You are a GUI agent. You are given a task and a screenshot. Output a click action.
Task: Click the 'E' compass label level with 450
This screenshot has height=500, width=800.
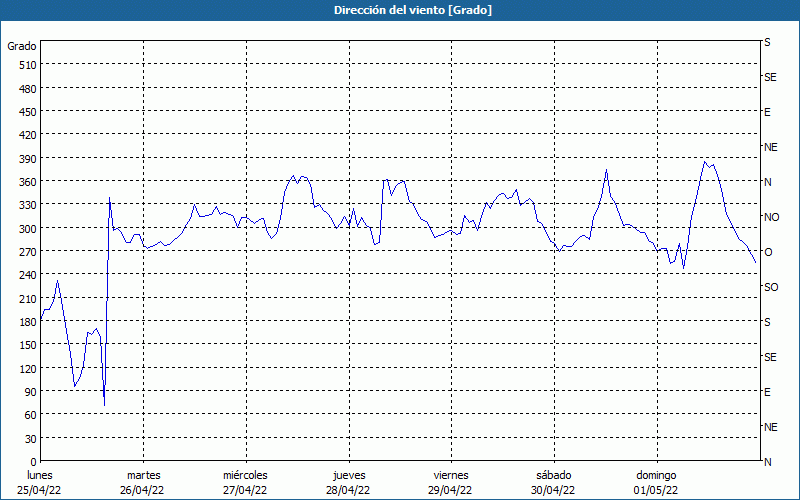(767, 112)
